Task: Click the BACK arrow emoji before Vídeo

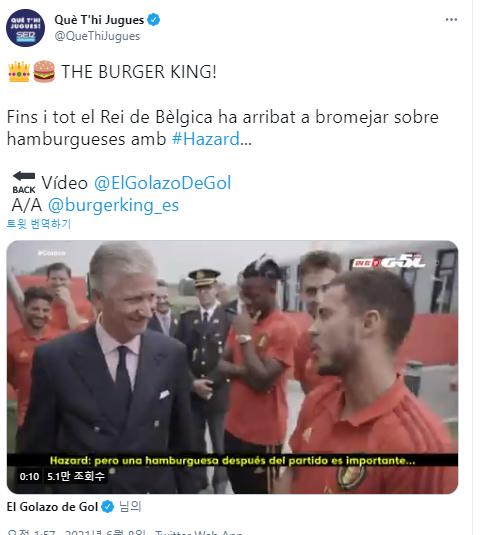Action: [24, 183]
